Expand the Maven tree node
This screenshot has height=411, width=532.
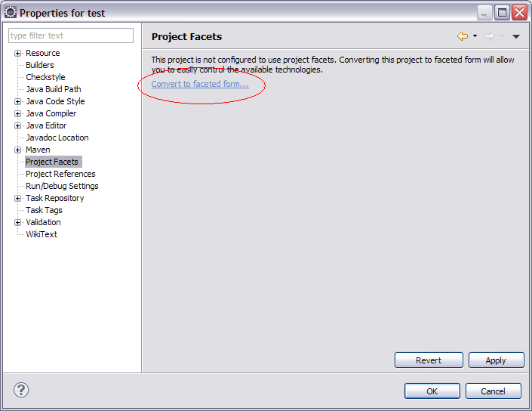click(17, 150)
